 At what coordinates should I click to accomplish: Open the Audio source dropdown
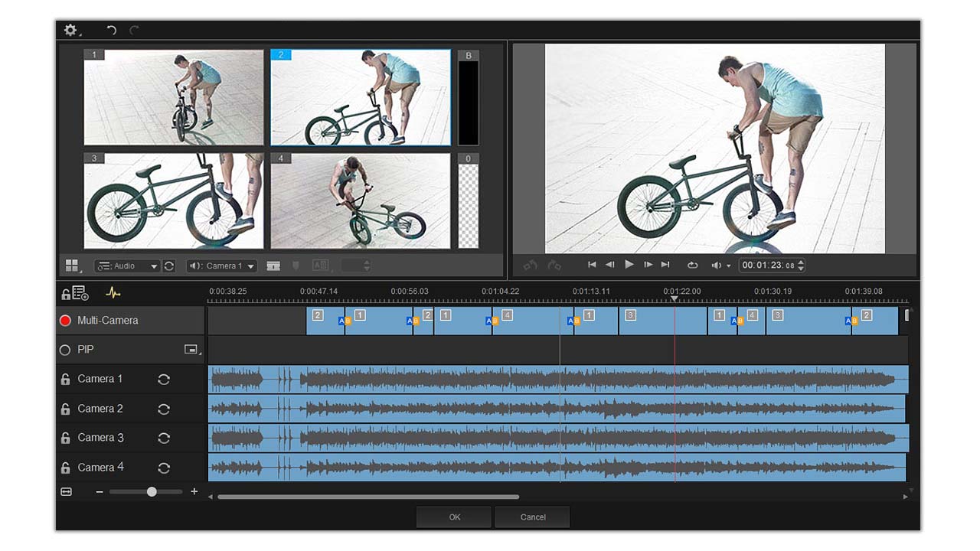(127, 266)
